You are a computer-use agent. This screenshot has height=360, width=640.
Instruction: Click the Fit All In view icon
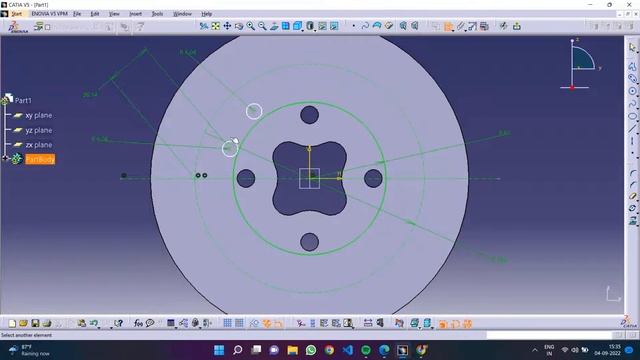[x=216, y=27]
